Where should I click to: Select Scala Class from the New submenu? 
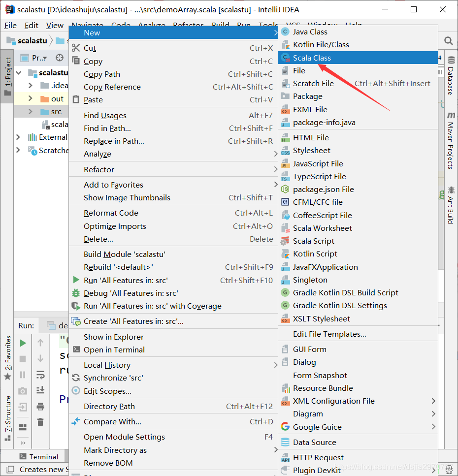click(x=358, y=58)
